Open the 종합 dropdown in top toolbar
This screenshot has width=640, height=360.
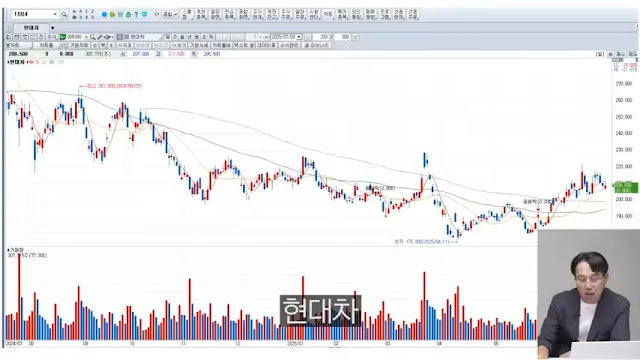click(170, 14)
